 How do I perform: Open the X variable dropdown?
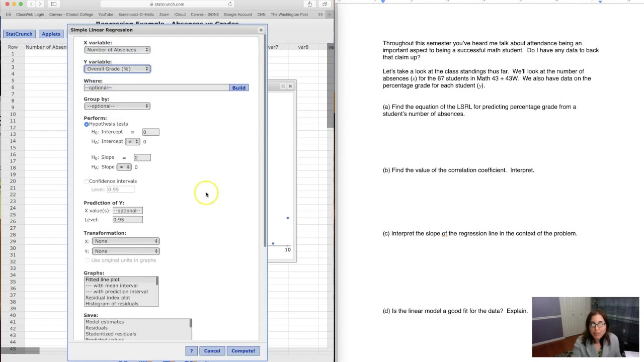[117, 50]
